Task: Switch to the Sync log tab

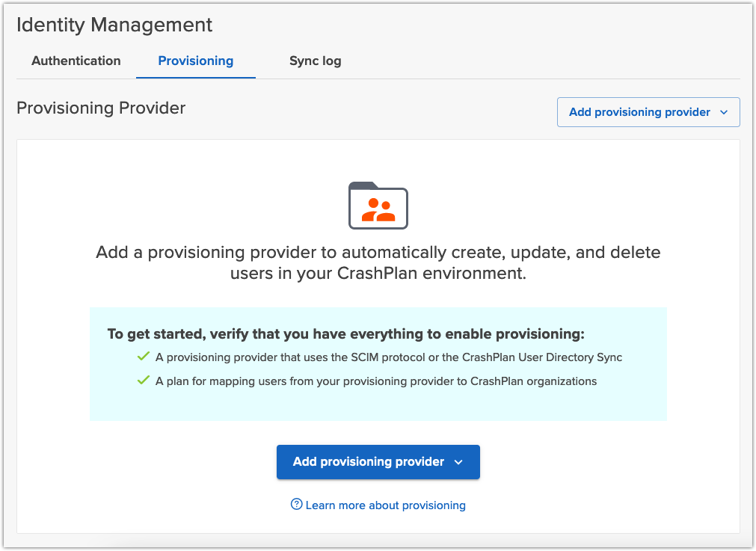Action: [316, 61]
